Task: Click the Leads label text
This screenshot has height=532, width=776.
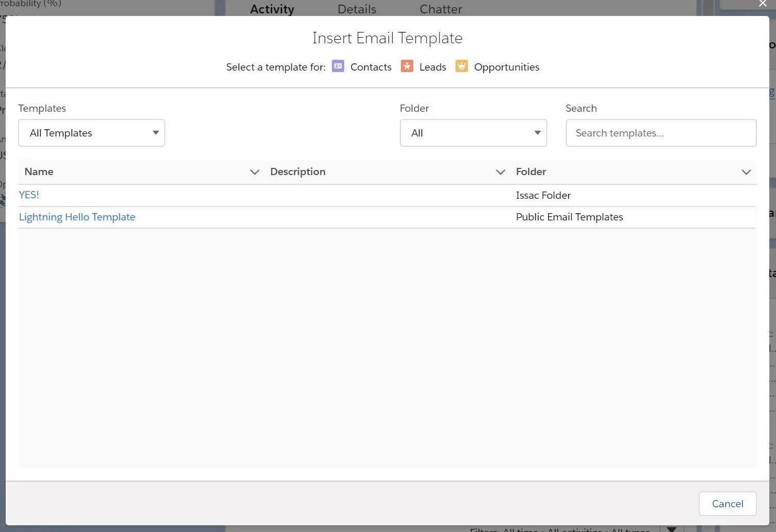Action: 433,67
